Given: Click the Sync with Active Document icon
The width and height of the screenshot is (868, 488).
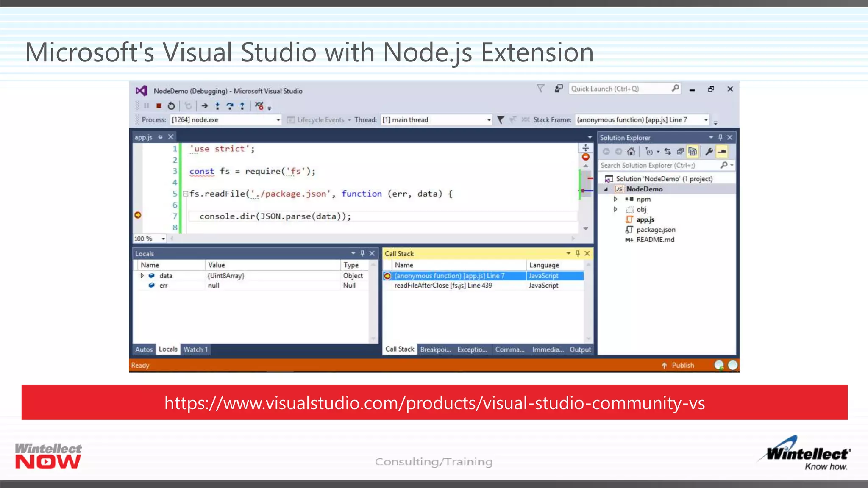Looking at the screenshot, I should click(668, 152).
